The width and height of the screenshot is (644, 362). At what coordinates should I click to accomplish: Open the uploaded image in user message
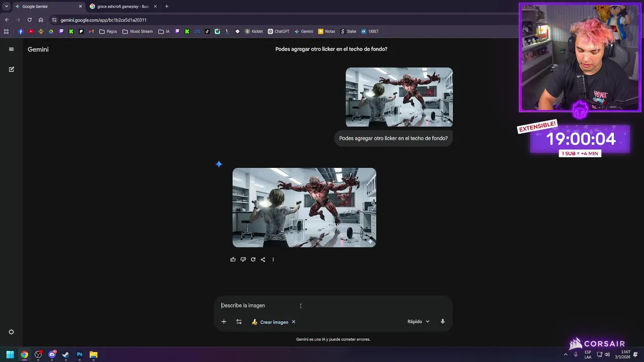[399, 97]
